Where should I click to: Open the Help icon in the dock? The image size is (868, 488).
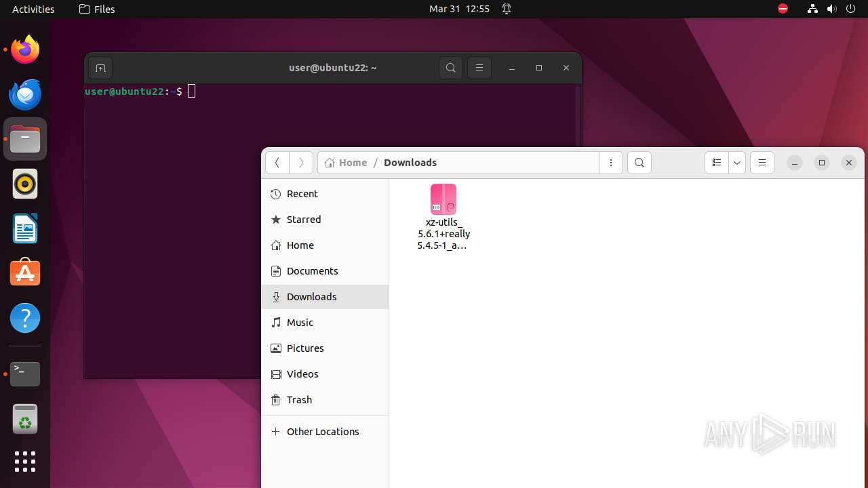coord(25,318)
